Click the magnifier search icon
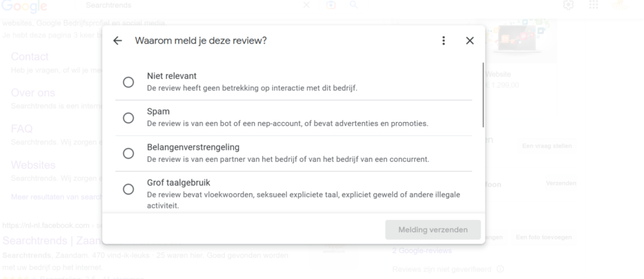The width and height of the screenshot is (644, 279). click(x=353, y=5)
